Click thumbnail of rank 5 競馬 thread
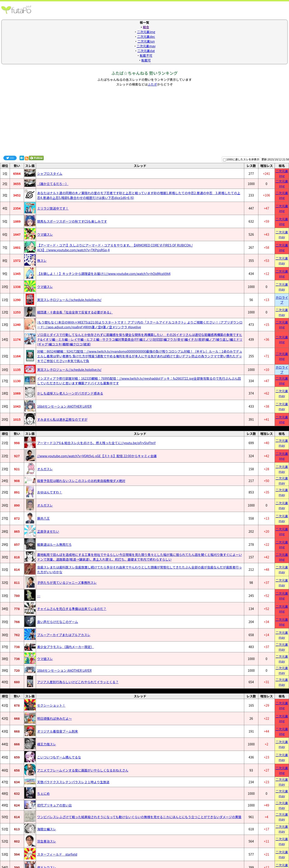 (30, 221)
